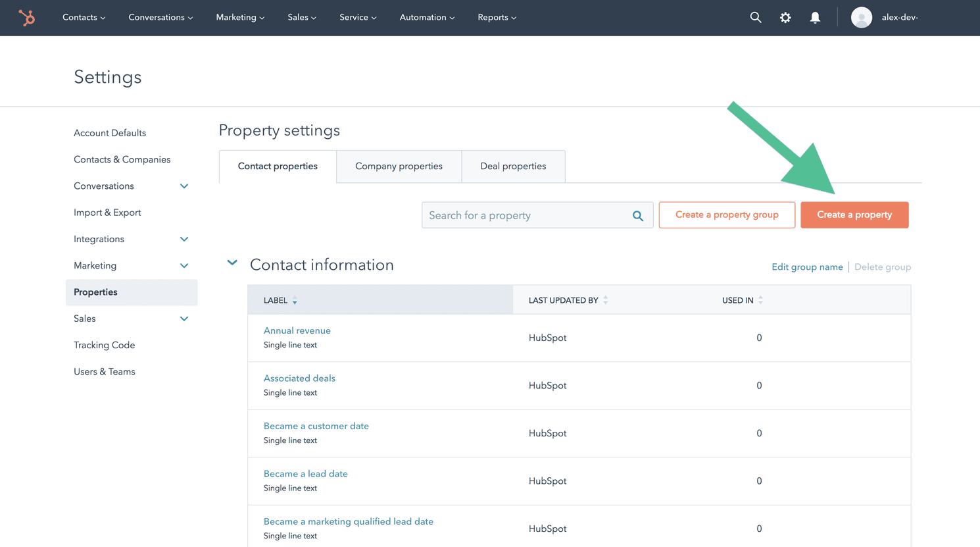The height and width of the screenshot is (547, 980).
Task: Collapse the Contact information group chevron
Action: (x=232, y=262)
